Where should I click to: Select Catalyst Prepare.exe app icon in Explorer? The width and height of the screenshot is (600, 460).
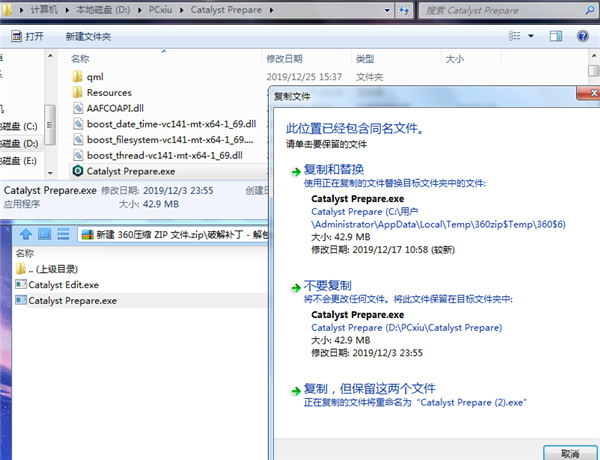click(78, 171)
